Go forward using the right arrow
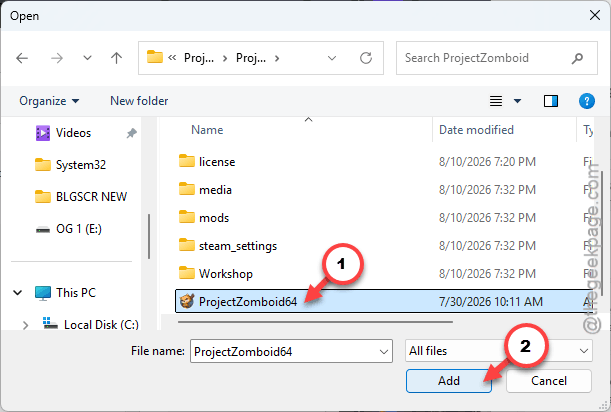This screenshot has width=611, height=412. click(x=57, y=58)
